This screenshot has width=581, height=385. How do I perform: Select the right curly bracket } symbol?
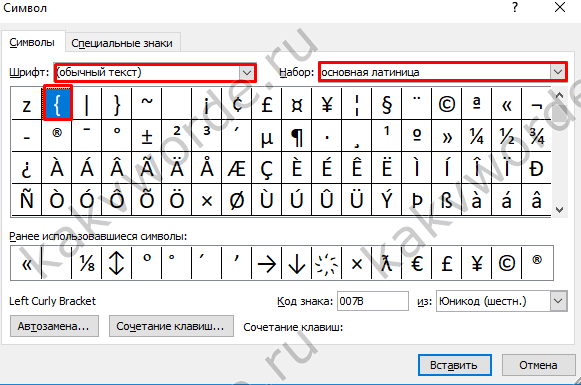(x=117, y=104)
